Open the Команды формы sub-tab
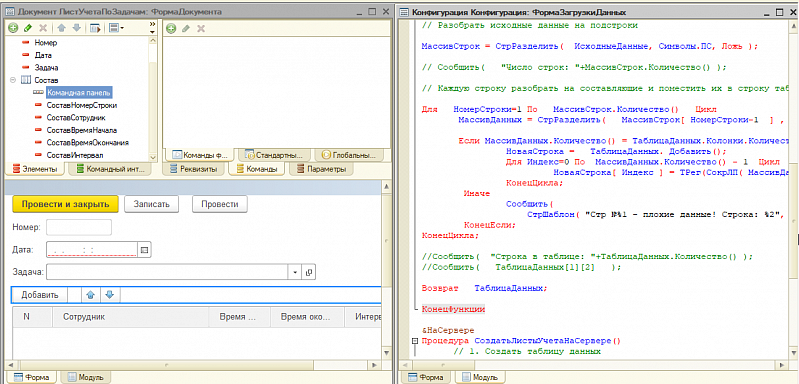The height and width of the screenshot is (384, 799). (200, 154)
